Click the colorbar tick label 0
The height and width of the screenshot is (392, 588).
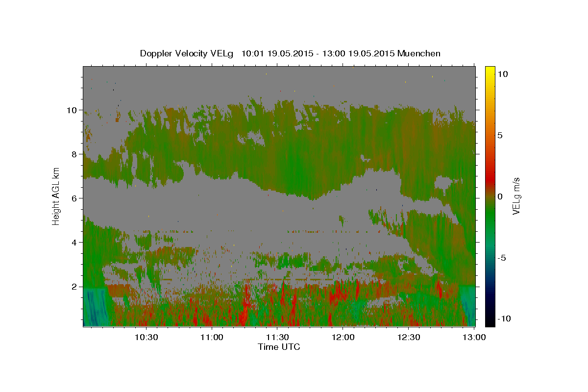(499, 196)
